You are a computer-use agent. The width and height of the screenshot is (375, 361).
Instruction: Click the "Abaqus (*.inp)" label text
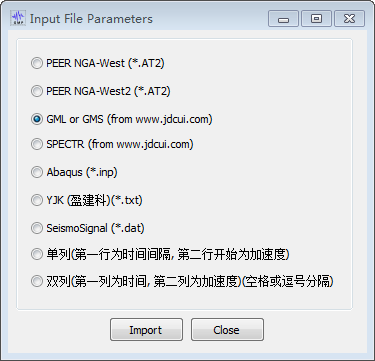pos(82,172)
